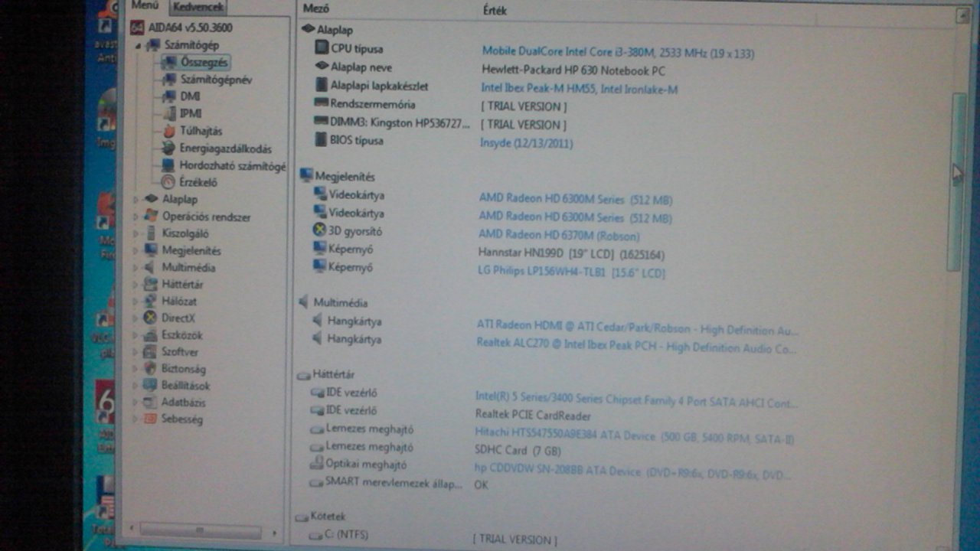Open Intel Ibex Peak-M HM55 chipset link
This screenshot has width=980, height=551.
click(580, 89)
